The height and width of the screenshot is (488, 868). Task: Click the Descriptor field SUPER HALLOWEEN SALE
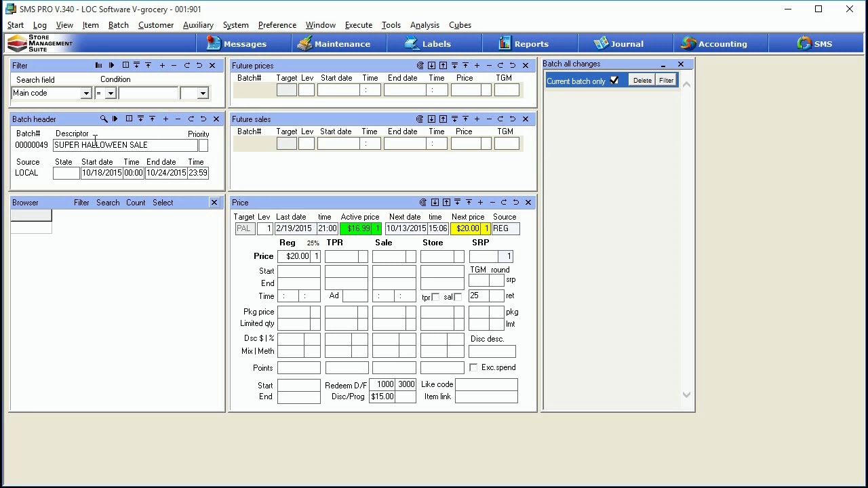pos(125,145)
